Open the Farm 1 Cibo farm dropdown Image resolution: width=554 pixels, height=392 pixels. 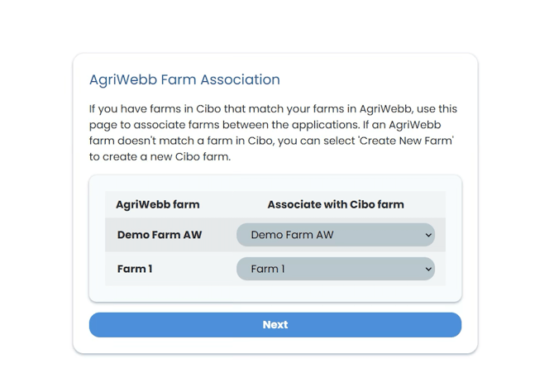click(335, 269)
